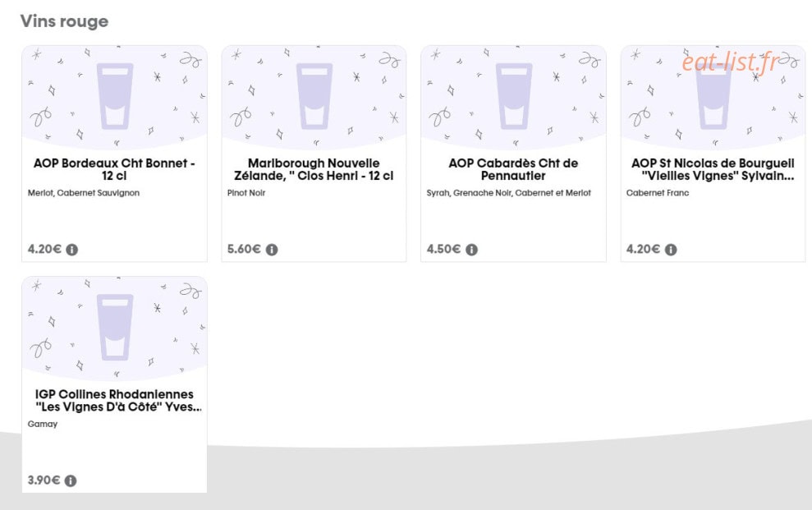Click the 3.90€ price on Gamay card
Image resolution: width=812 pixels, height=510 pixels.
(x=44, y=480)
